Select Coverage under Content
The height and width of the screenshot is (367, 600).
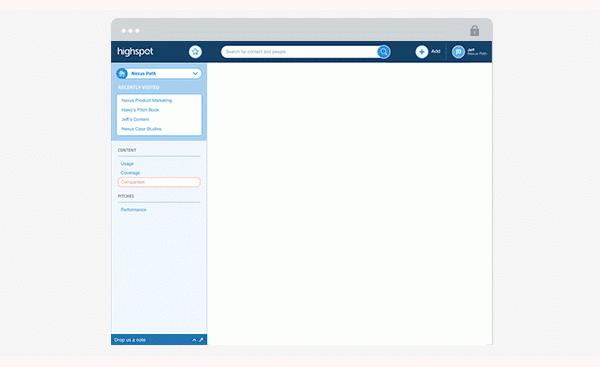click(130, 173)
